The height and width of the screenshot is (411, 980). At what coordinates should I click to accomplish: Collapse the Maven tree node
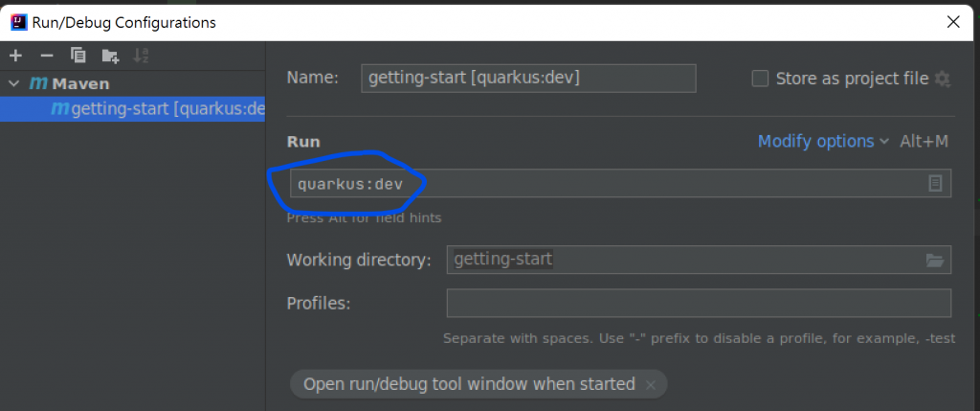click(13, 83)
